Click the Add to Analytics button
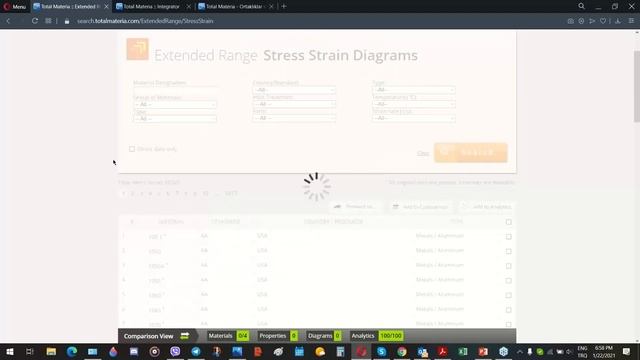 (487, 207)
